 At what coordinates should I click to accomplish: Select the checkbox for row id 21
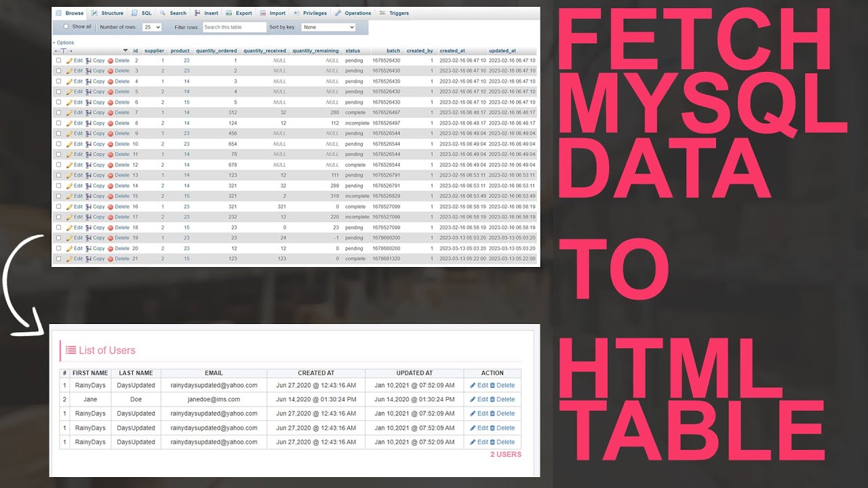[x=58, y=259]
